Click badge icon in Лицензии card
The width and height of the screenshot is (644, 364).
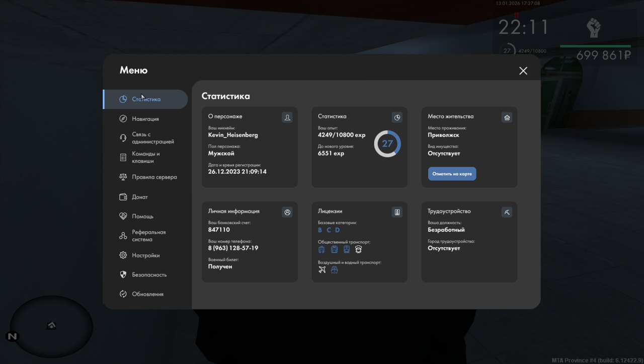[x=397, y=212]
